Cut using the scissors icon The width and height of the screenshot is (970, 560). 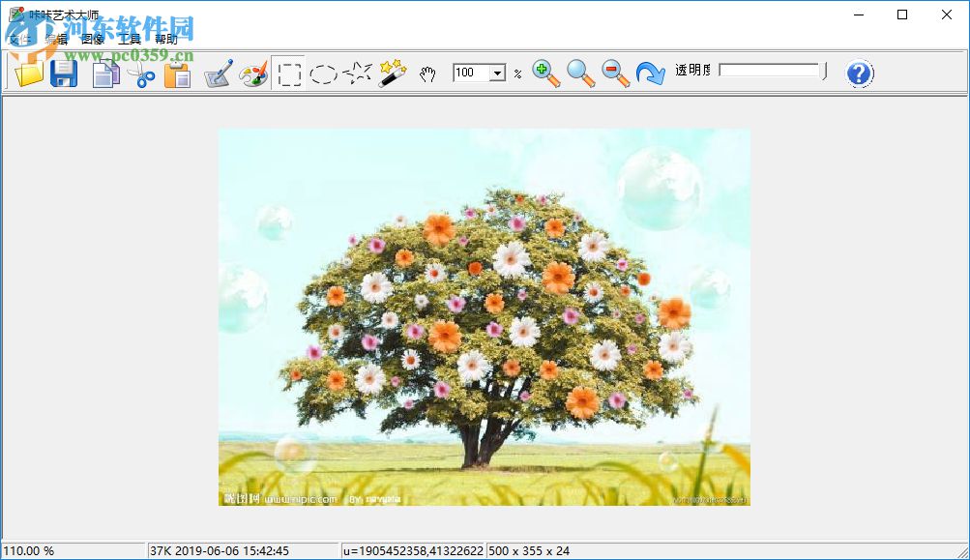[141, 73]
